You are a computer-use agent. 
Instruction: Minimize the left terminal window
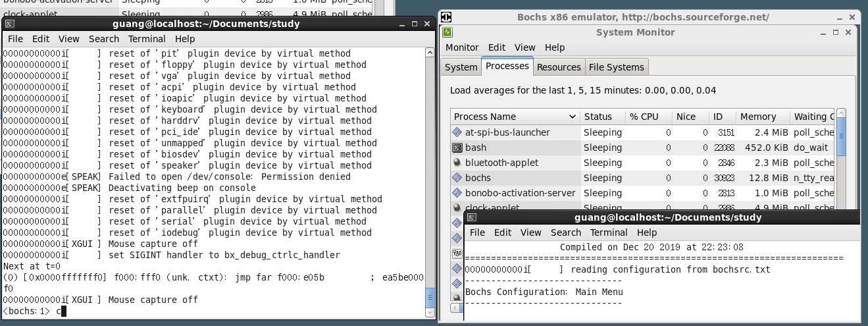click(403, 24)
